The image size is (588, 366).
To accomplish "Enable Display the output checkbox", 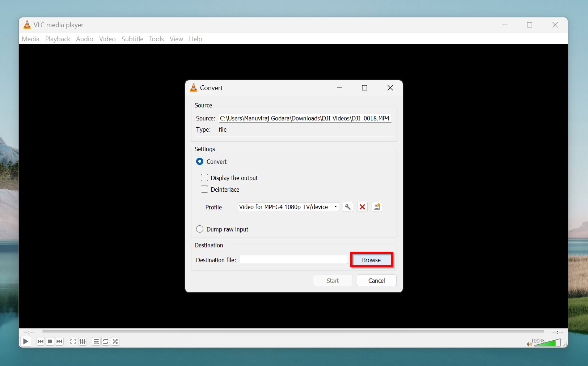I will point(204,178).
